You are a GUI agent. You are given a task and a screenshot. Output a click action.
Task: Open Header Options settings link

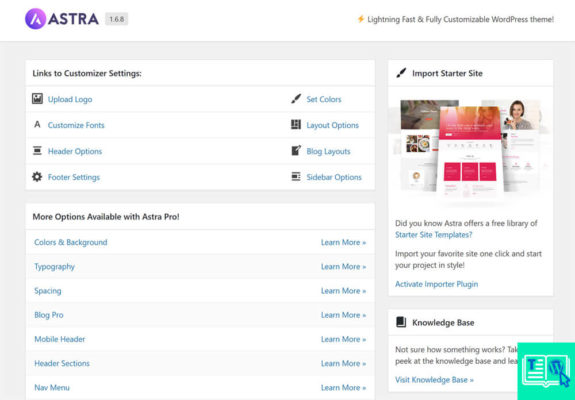click(x=75, y=151)
